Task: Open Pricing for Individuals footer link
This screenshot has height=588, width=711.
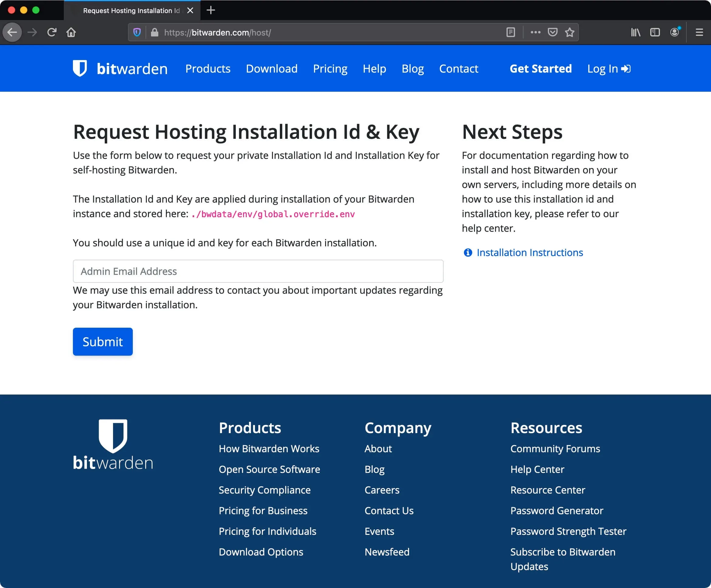Action: [267, 531]
